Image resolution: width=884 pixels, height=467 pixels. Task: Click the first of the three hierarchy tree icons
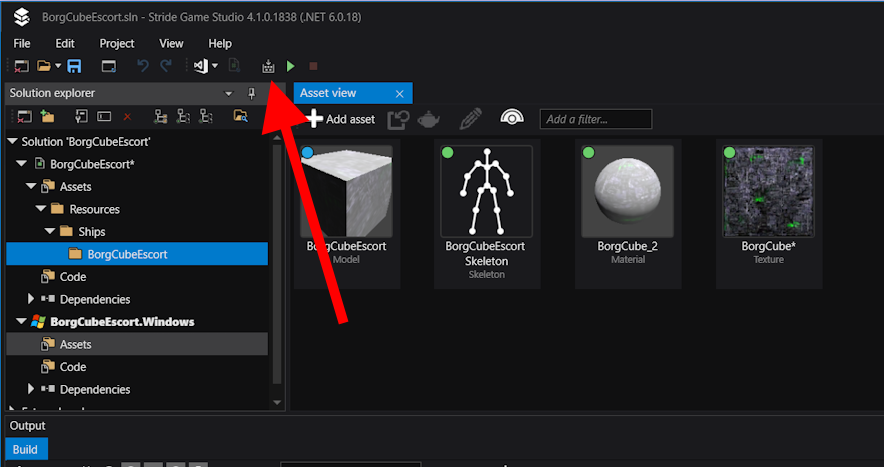pos(161,117)
